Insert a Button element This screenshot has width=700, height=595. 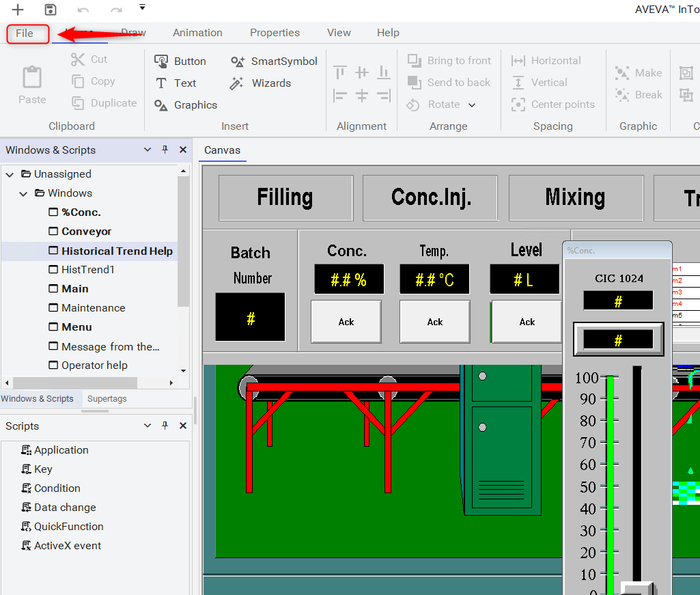[x=180, y=61]
